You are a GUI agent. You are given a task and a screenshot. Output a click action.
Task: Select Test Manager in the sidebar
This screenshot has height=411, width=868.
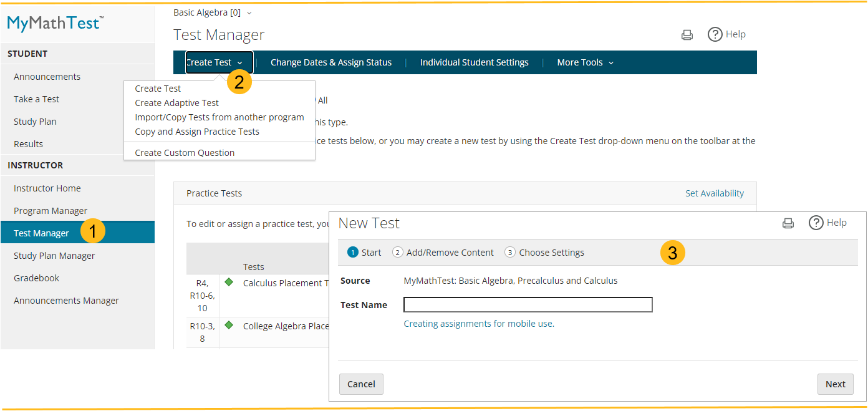click(77, 233)
